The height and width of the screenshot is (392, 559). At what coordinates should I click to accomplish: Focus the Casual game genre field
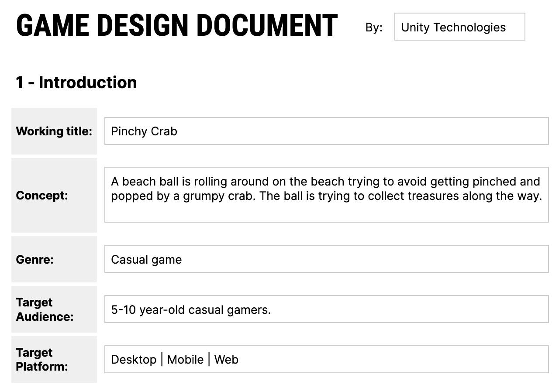click(x=326, y=259)
